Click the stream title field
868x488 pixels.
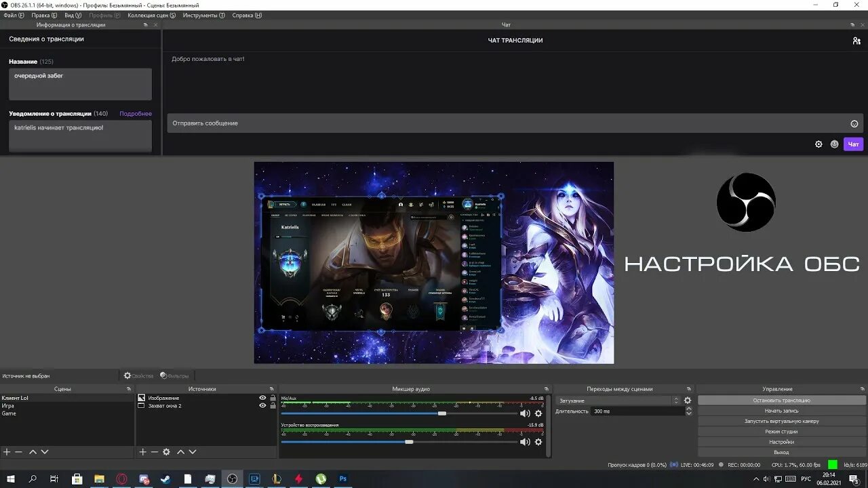pyautogui.click(x=80, y=84)
